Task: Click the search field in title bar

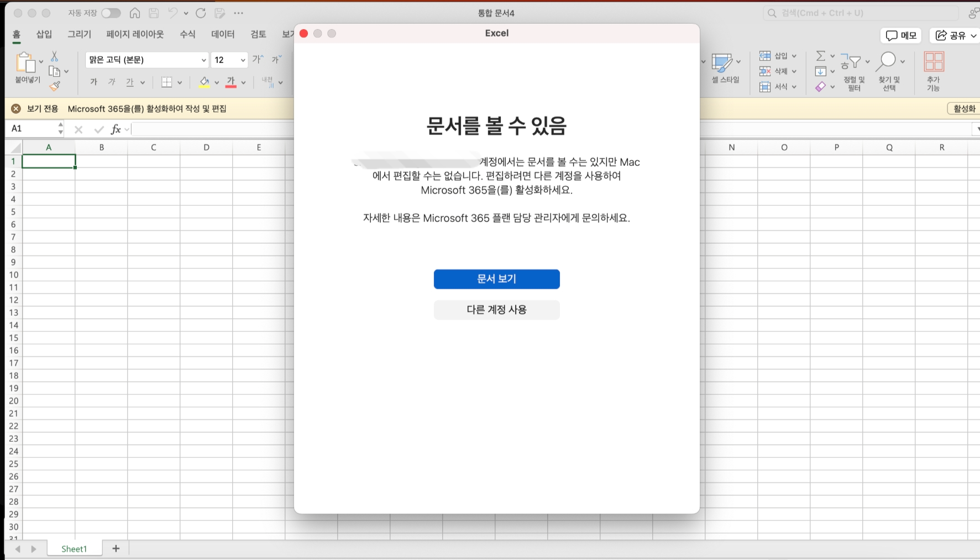Action: [861, 13]
